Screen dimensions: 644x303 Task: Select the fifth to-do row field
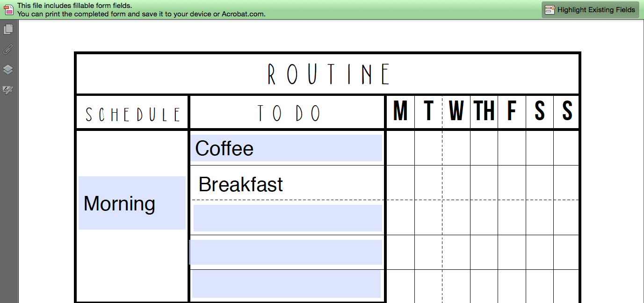point(286,284)
